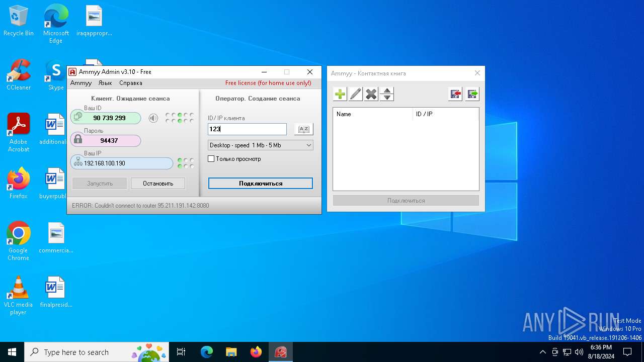
Task: Click the bold Подключиться button in the operator panel
Action: click(x=261, y=184)
